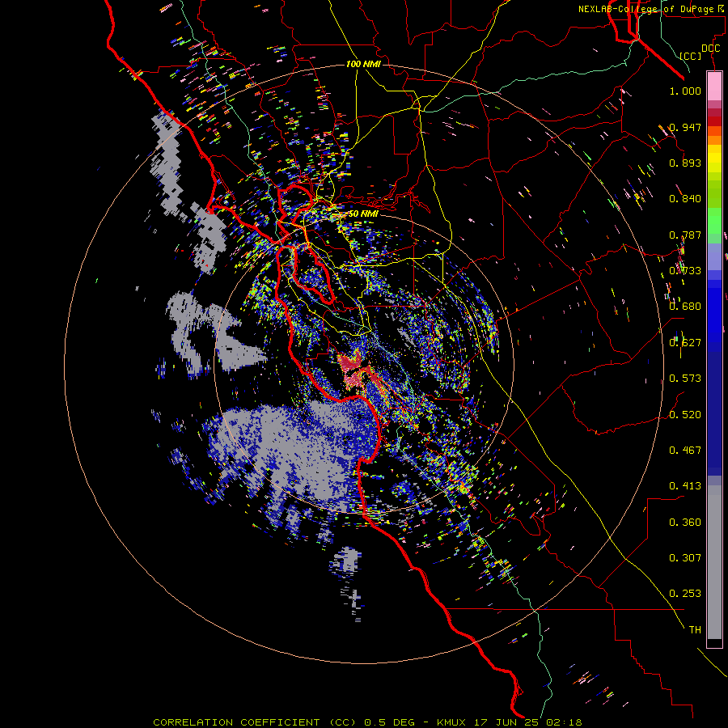The height and width of the screenshot is (728, 728).
Task: Click the 0.520 scale value
Action: (x=685, y=415)
